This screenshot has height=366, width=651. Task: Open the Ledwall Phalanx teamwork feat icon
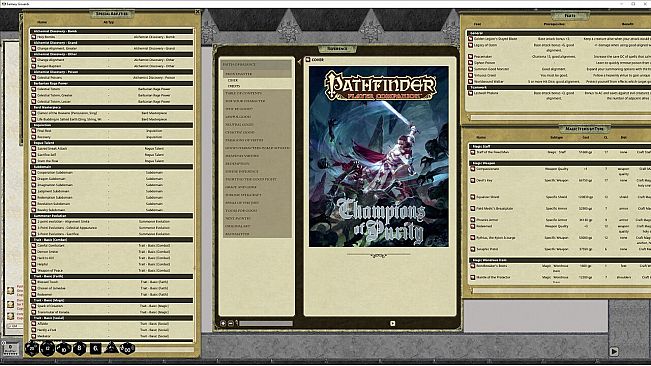tap(470, 93)
